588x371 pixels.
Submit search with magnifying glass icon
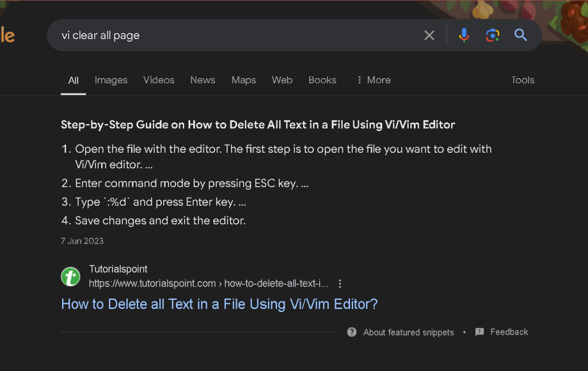[x=521, y=35]
